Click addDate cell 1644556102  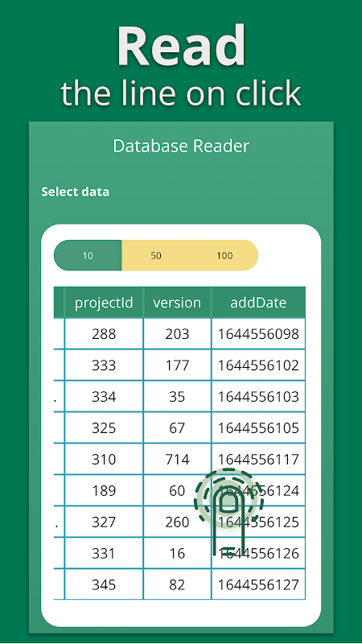(x=258, y=365)
